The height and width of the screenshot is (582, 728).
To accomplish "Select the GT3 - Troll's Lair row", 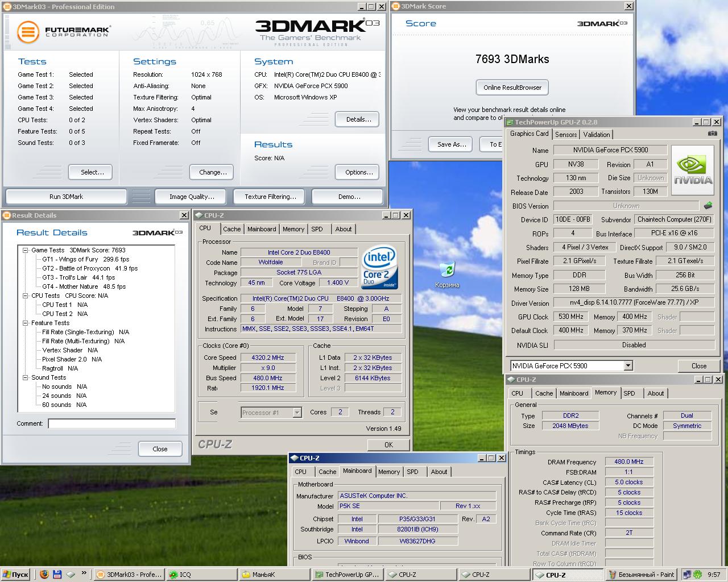I will [78, 277].
